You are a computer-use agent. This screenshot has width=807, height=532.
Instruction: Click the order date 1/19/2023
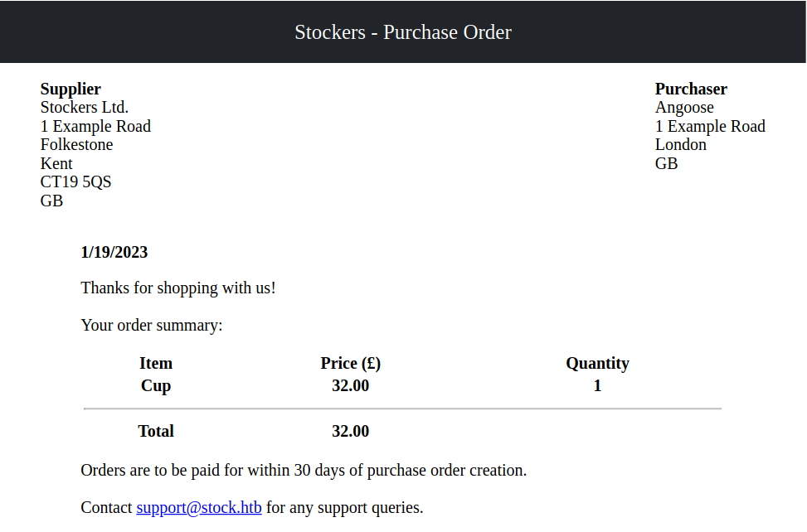pos(114,253)
